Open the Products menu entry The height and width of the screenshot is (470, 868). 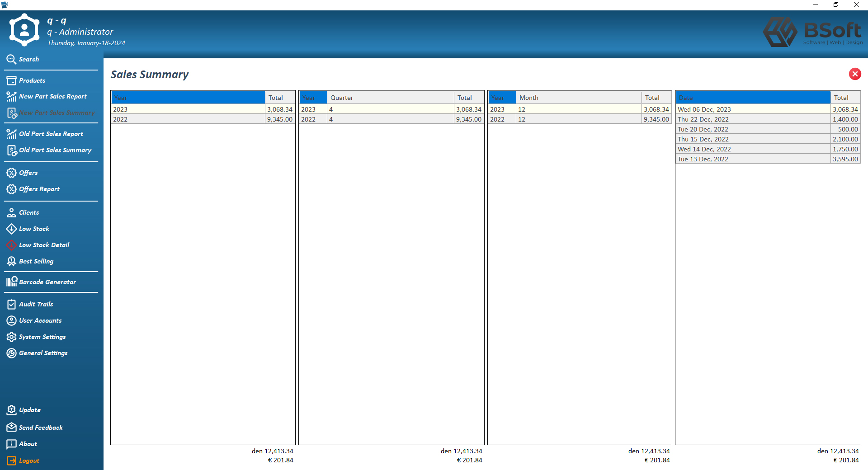(32, 80)
